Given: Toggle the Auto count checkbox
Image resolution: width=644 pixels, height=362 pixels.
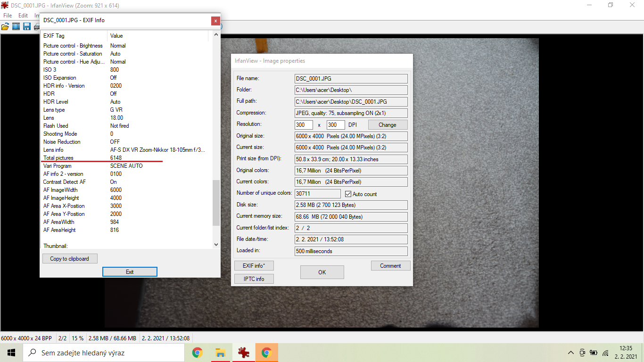Looking at the screenshot, I should click(x=348, y=194).
